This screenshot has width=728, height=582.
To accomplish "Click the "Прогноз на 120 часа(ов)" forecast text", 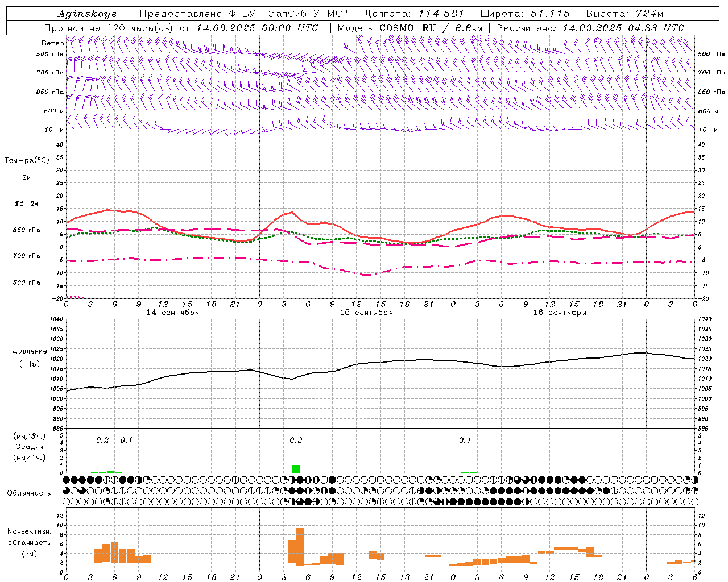I will coord(109,28).
